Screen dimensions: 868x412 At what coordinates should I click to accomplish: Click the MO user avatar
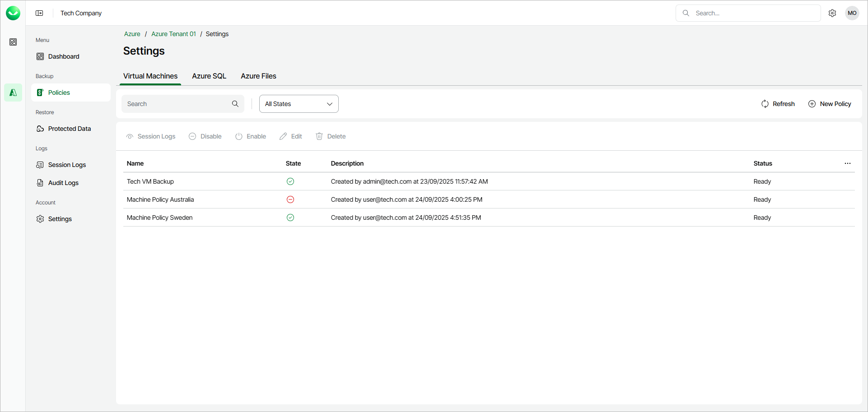(852, 13)
